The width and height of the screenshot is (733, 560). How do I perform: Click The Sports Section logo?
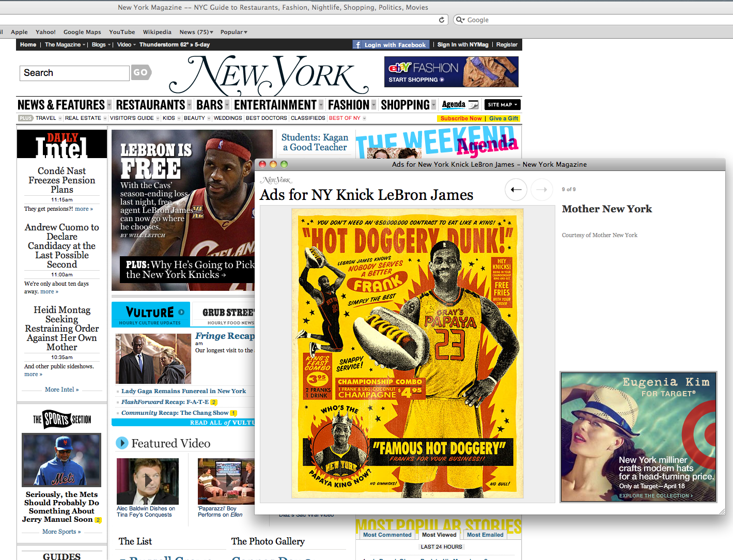click(62, 419)
